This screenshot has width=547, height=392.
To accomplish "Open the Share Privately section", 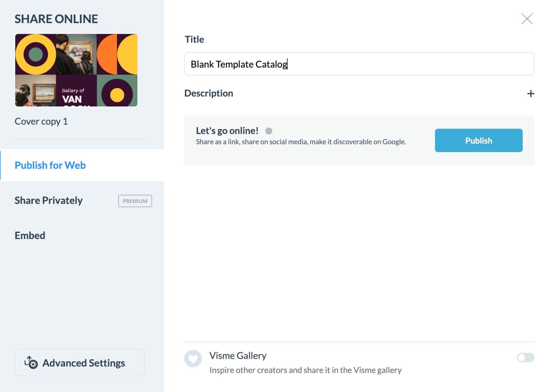I will 48,200.
